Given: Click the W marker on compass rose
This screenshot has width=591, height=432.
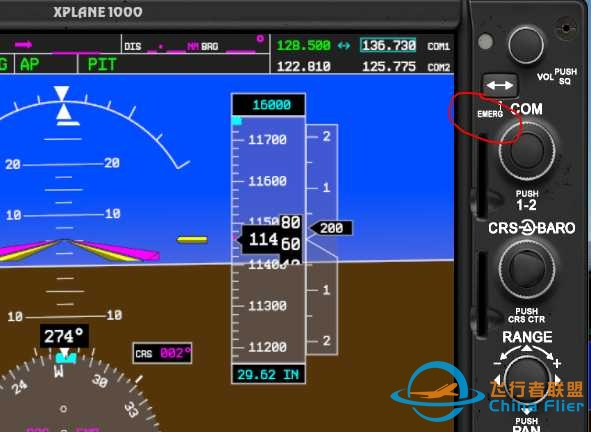Looking at the screenshot, I should [58, 371].
